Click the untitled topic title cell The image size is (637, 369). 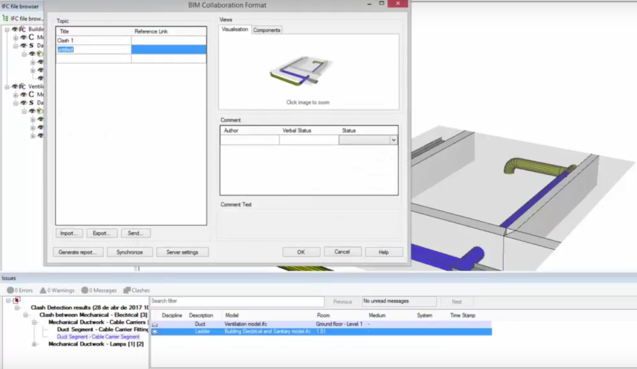(x=93, y=50)
